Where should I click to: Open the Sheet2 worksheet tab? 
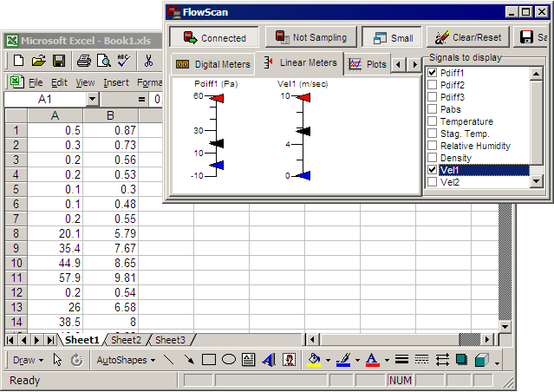point(126,339)
